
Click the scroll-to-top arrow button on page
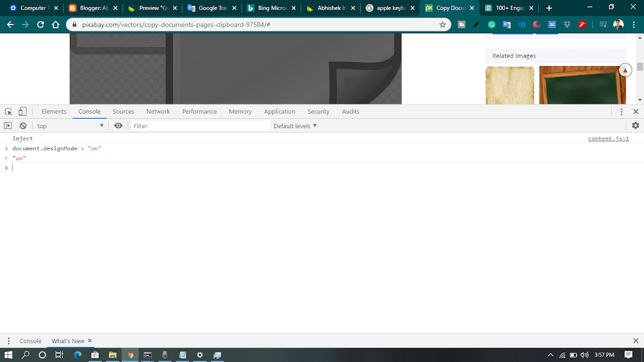(625, 70)
